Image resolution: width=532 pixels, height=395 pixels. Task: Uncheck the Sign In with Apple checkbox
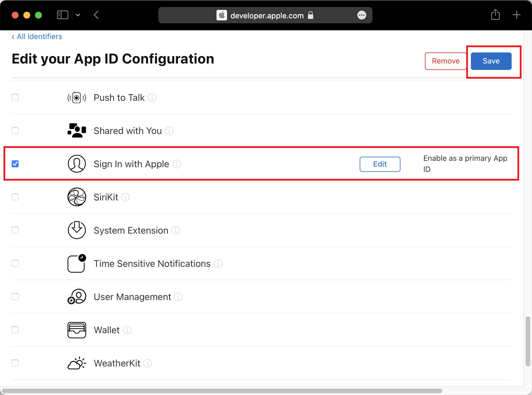click(15, 164)
